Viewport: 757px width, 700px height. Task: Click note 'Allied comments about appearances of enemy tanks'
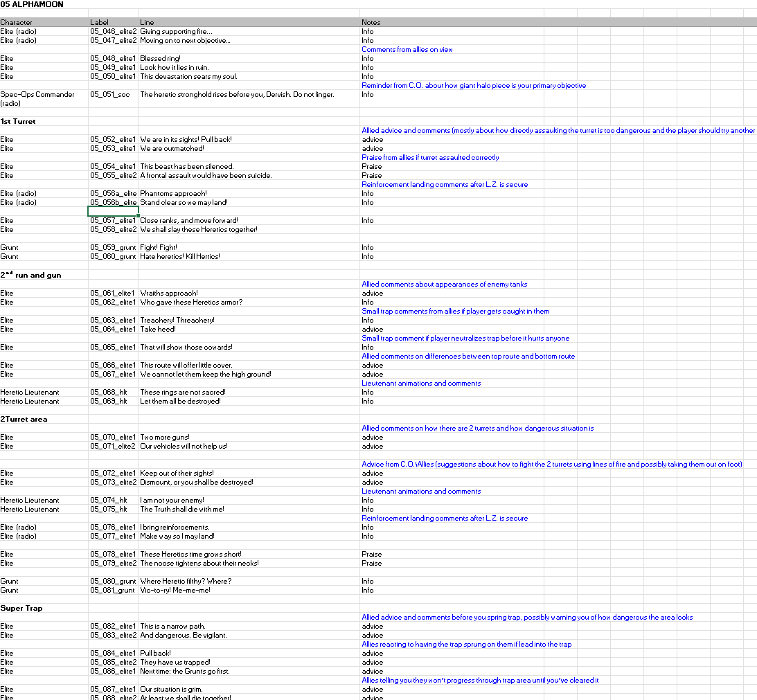444,285
